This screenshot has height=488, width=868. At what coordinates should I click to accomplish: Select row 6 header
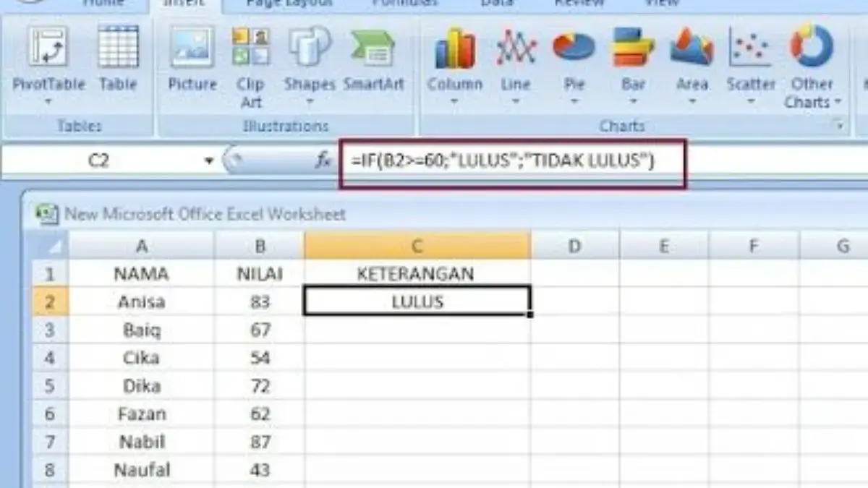coord(49,414)
